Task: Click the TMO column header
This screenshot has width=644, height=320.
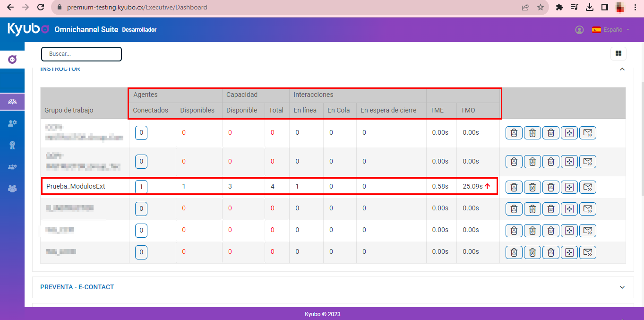Action: [468, 110]
